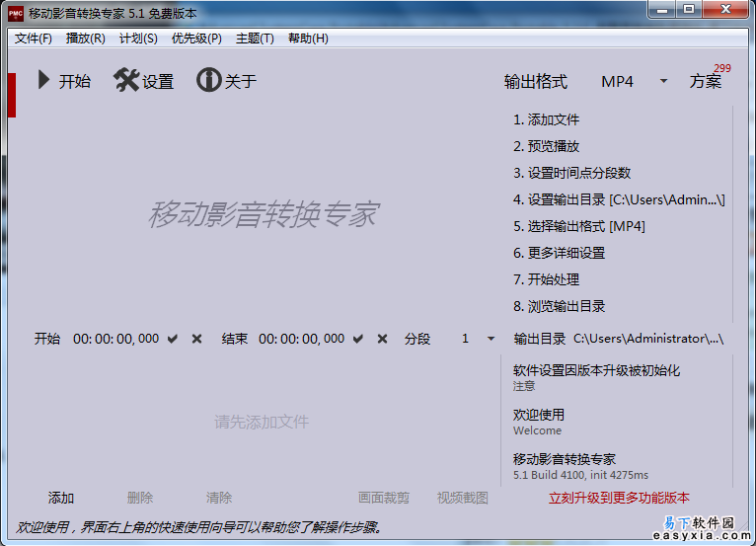Click the About info icon

tap(208, 81)
